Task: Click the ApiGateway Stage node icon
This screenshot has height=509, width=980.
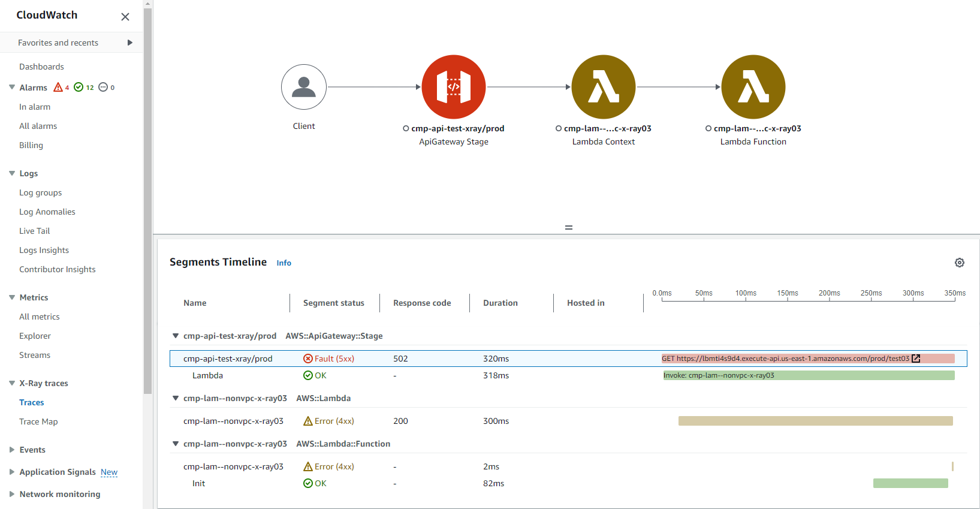Action: 453,87
